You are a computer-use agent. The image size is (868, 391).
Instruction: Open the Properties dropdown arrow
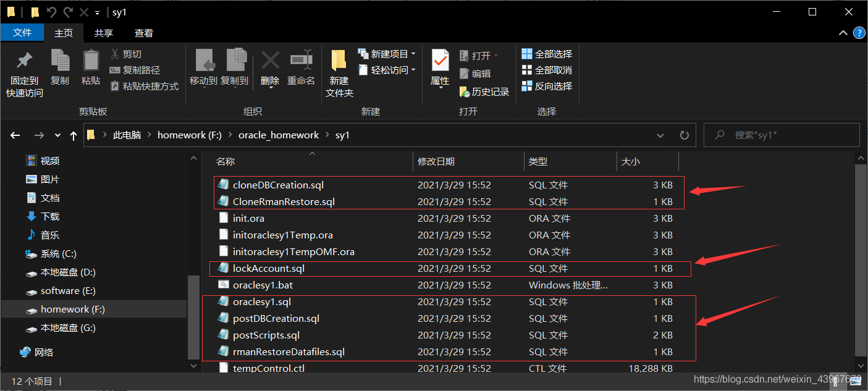pos(440,88)
